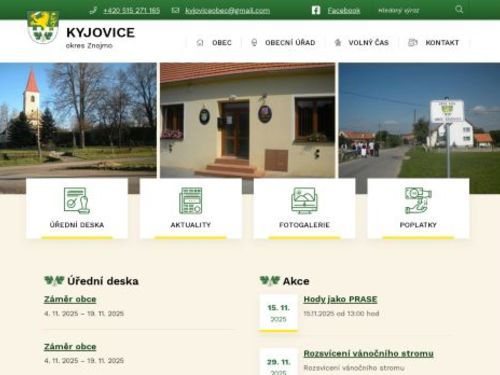Click the picture monitor icon for Fotogalerie
This screenshot has height=375, width=500.
click(304, 200)
